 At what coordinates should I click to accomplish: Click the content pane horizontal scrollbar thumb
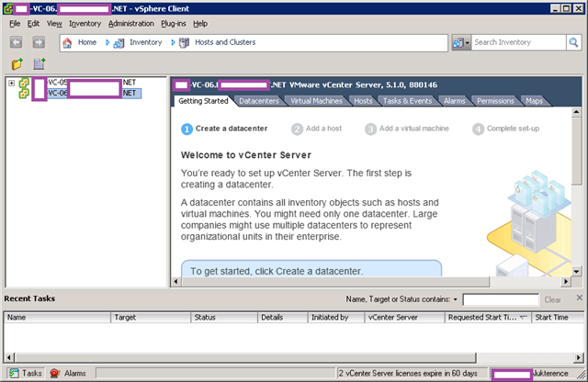click(x=335, y=281)
